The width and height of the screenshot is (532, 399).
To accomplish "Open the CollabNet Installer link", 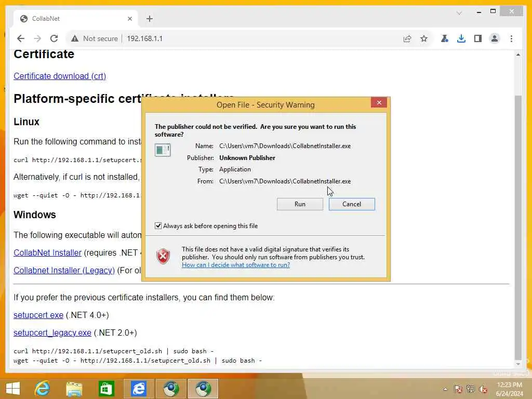I will 47,253.
